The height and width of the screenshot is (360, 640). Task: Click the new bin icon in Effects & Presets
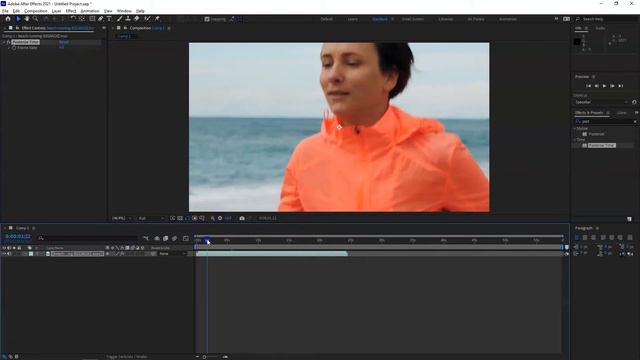click(629, 219)
